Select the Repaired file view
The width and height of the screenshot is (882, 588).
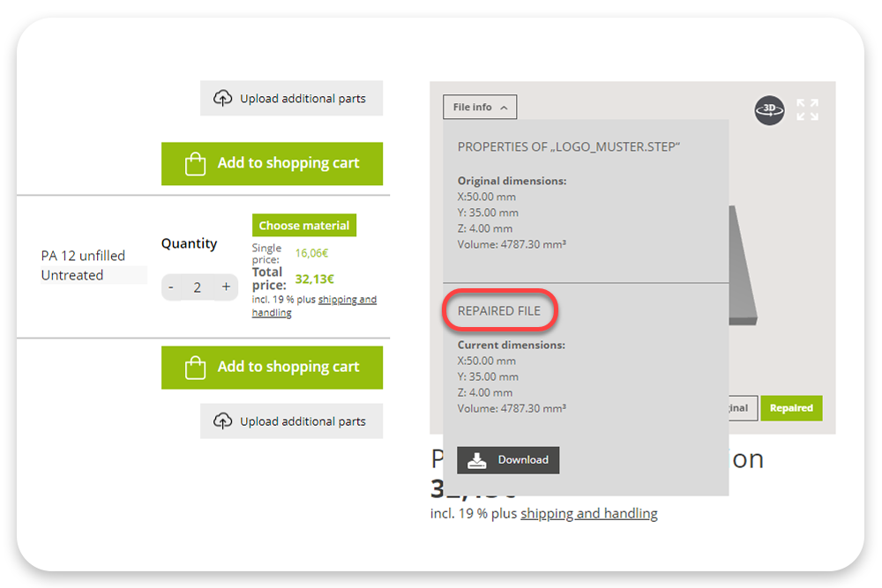pyautogui.click(x=791, y=407)
